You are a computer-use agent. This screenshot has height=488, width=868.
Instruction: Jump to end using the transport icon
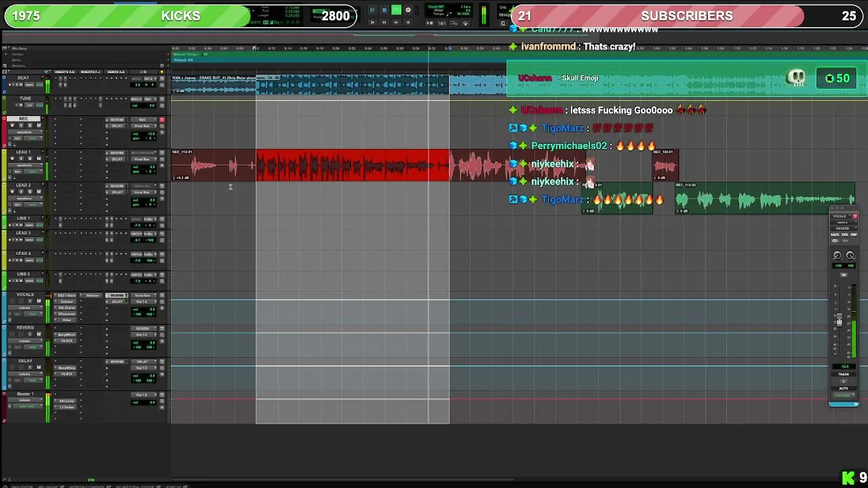408,22
